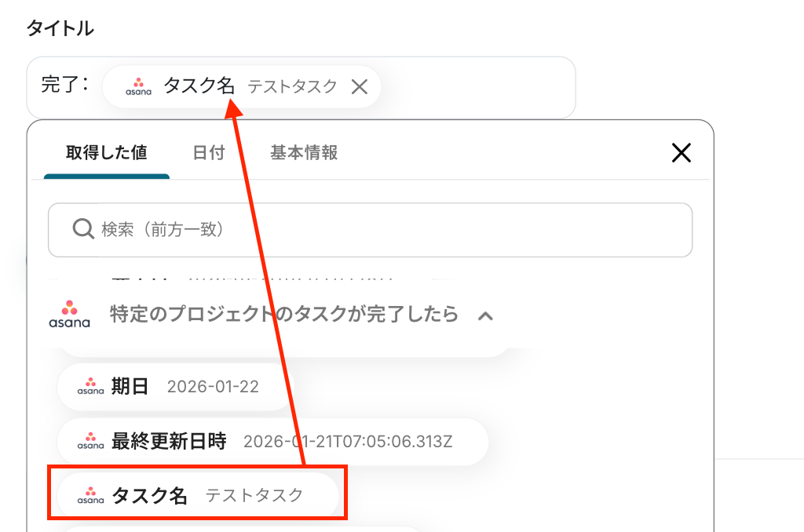
Task: Click the 完了： text in the title field
Action: pos(66,86)
